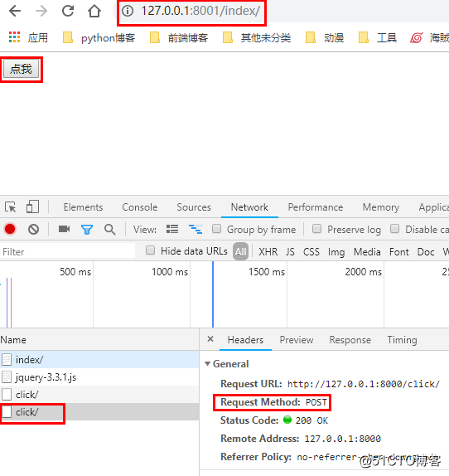Click the browser forward arrow

coord(41,11)
